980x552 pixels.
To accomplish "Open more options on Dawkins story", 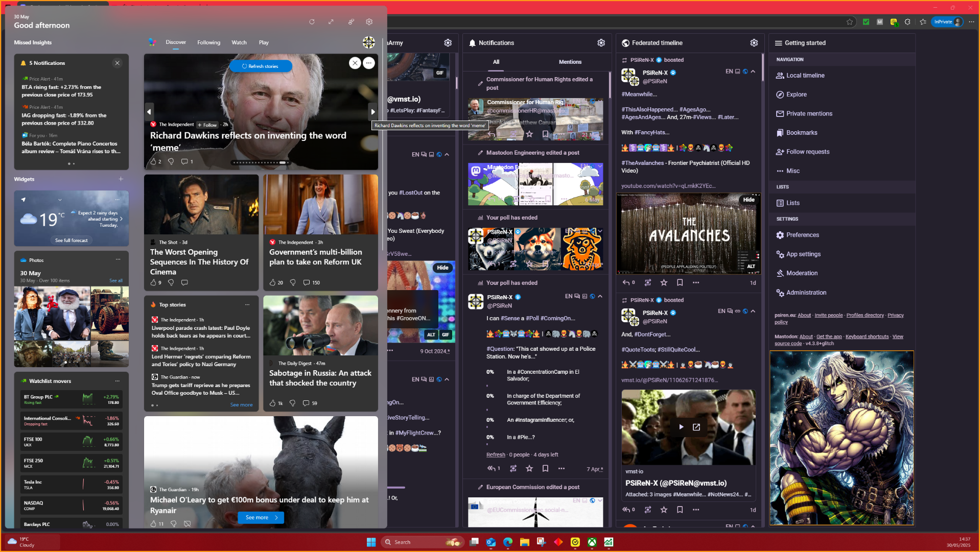I will [x=369, y=63].
